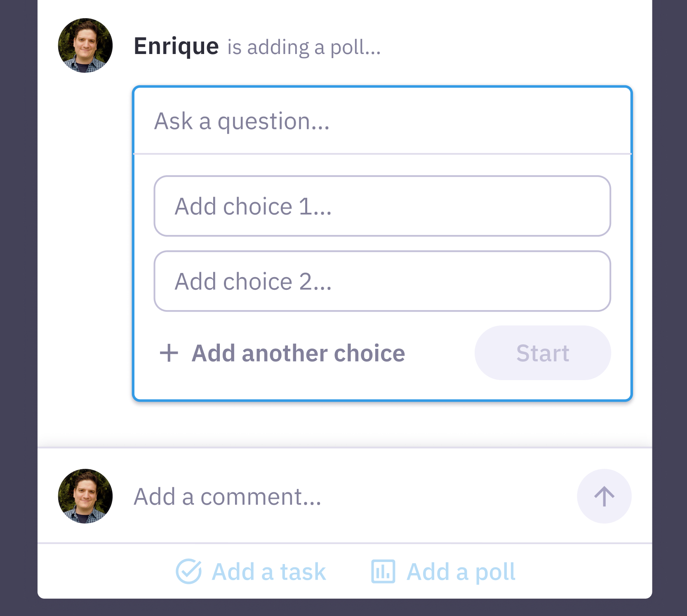Click the is adding a poll status text
This screenshot has height=616, width=687.
tap(304, 47)
